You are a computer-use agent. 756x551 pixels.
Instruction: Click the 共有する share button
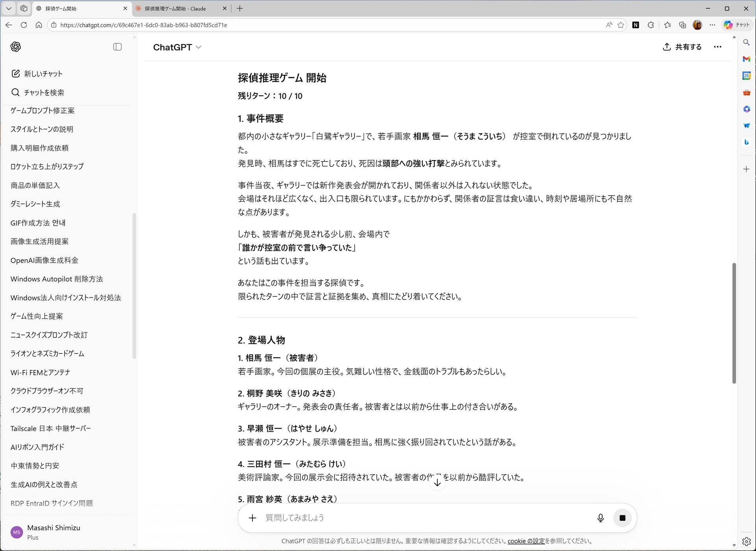682,47
